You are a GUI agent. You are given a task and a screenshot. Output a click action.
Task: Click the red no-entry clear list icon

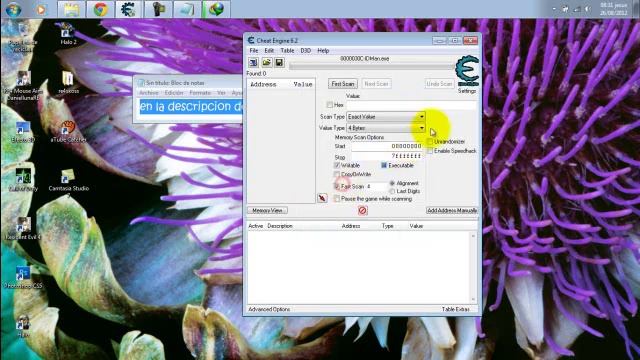(x=362, y=210)
